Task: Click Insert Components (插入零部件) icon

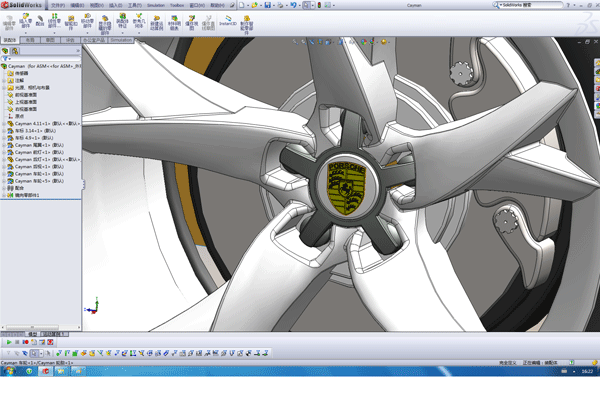Action: coord(25,20)
